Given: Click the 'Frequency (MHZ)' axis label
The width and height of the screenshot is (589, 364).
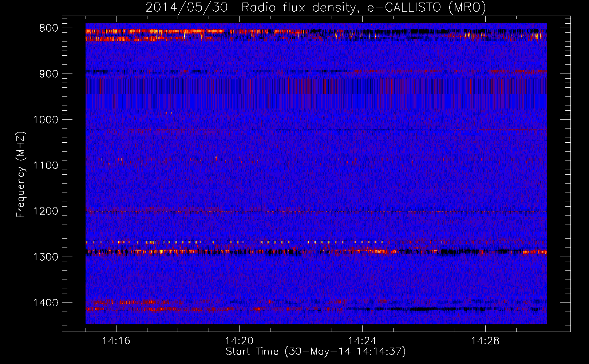Looking at the screenshot, I should pyautogui.click(x=21, y=174).
